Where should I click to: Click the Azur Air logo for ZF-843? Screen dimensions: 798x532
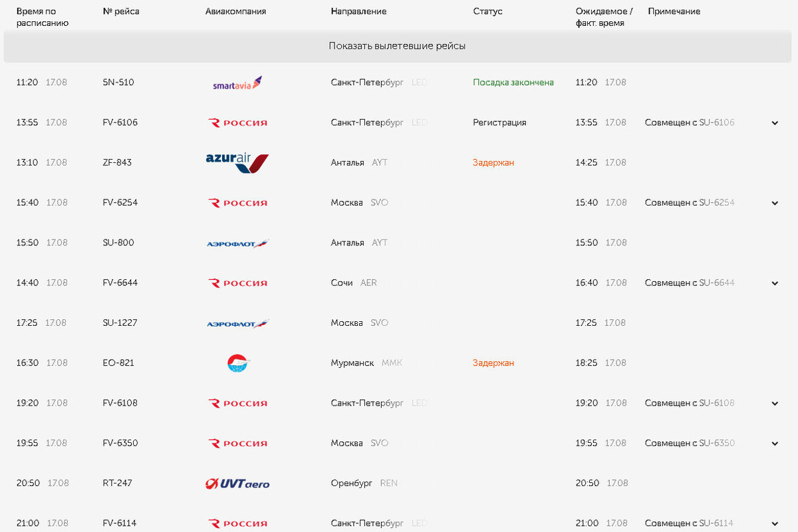tap(237, 163)
